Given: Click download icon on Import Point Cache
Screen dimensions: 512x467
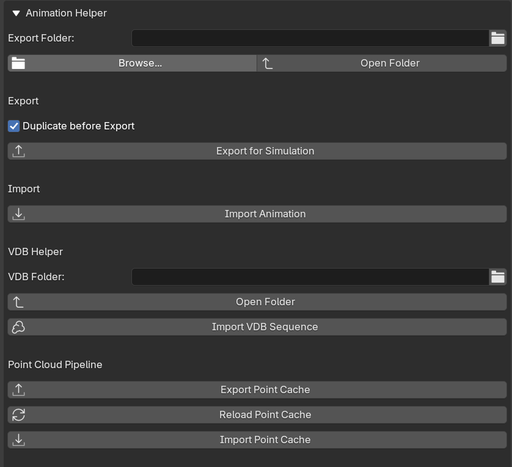Looking at the screenshot, I should (19, 440).
